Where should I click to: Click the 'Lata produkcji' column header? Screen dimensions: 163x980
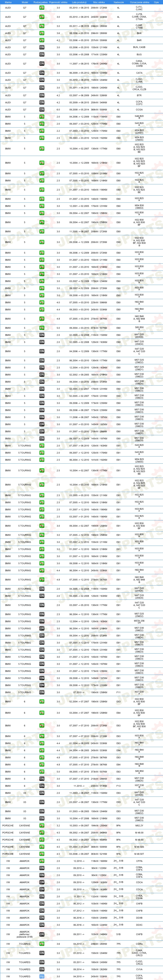79,2
